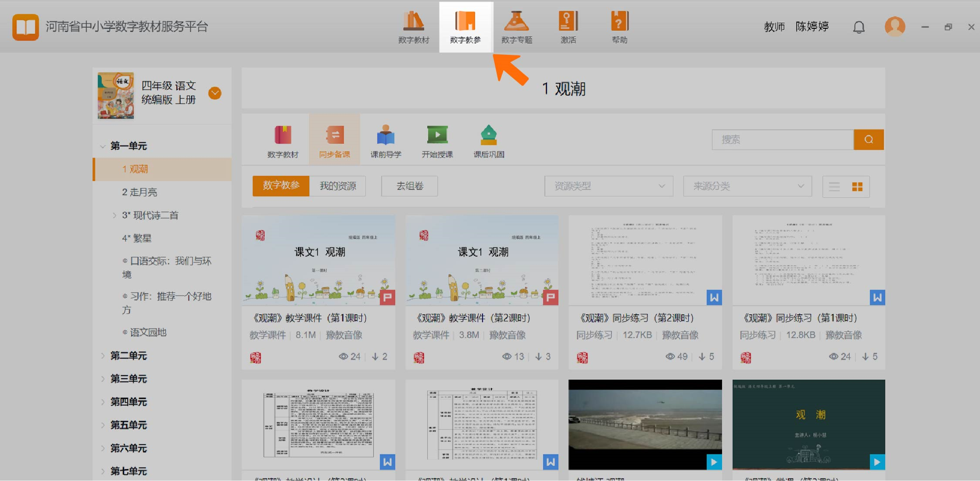Open 课后巩固 stamp icon
The height and width of the screenshot is (481, 980).
(x=489, y=135)
